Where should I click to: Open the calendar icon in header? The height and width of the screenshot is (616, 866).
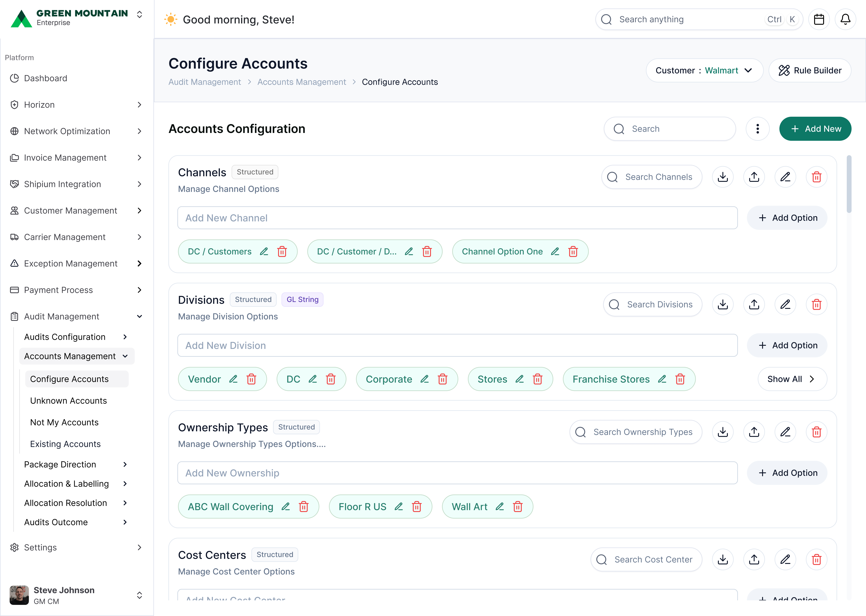pyautogui.click(x=819, y=19)
